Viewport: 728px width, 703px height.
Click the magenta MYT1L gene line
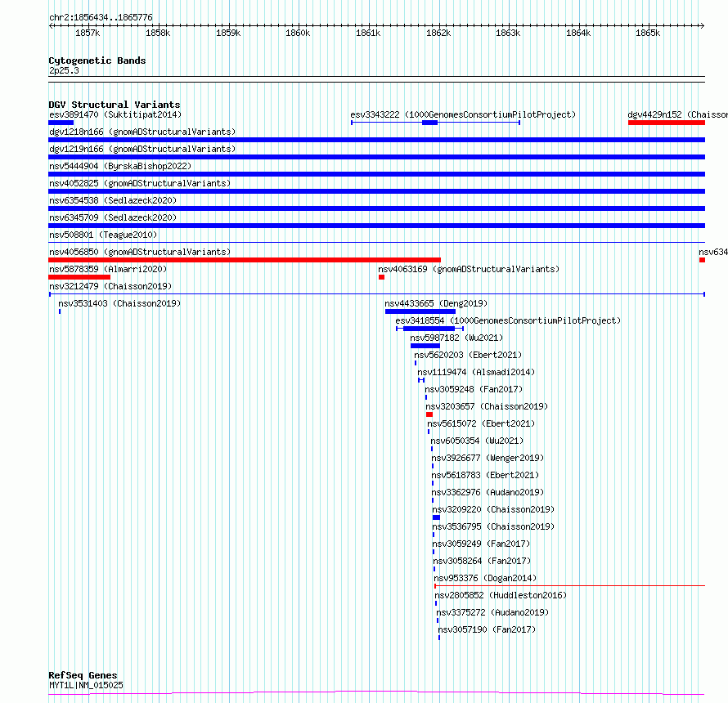pos(376,693)
